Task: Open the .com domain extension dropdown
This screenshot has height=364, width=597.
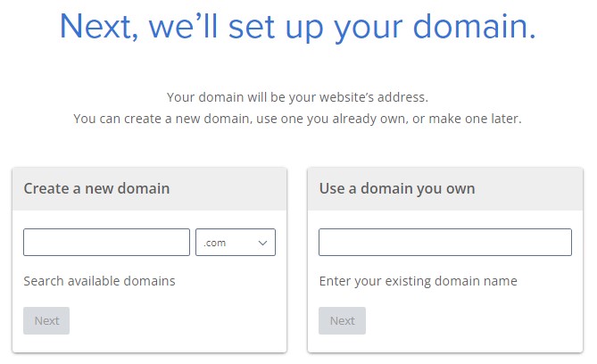Action: (236, 243)
